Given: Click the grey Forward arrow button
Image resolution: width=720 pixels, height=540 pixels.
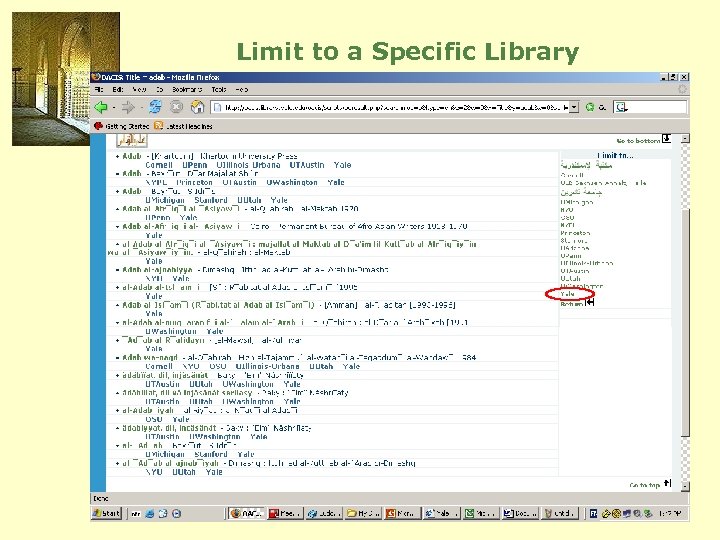Looking at the screenshot, I should click(x=128, y=107).
